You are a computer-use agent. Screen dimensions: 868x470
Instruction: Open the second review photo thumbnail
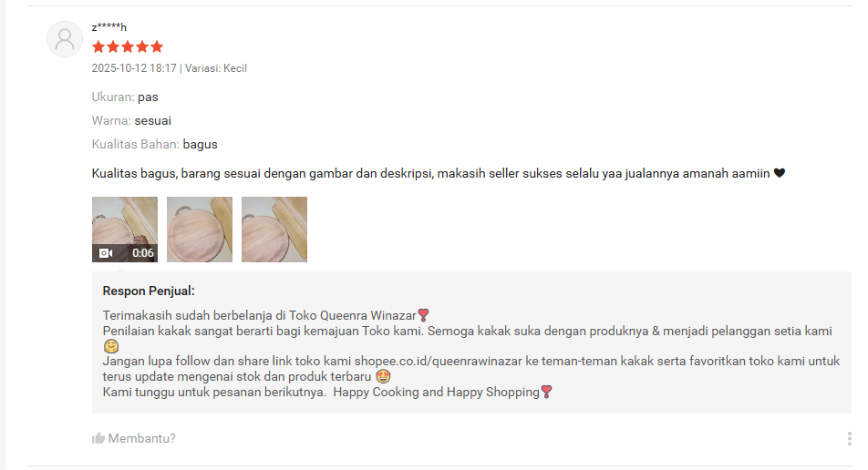pyautogui.click(x=200, y=230)
